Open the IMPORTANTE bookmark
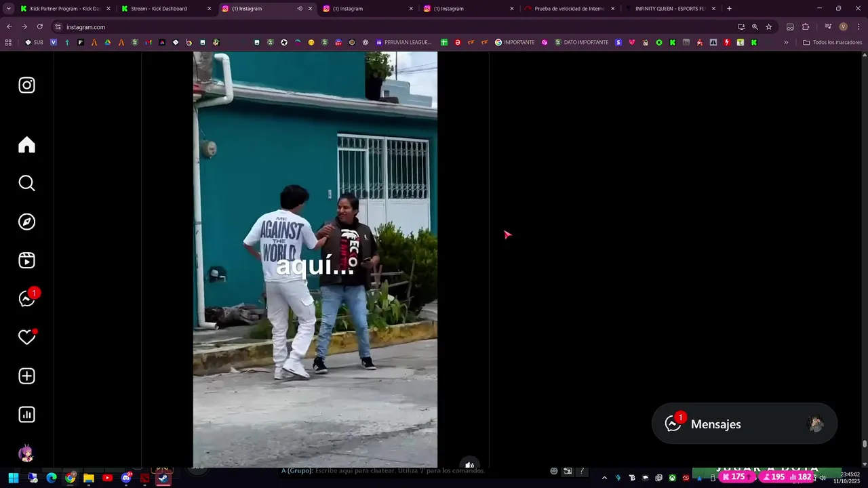This screenshot has width=868, height=488. click(515, 42)
